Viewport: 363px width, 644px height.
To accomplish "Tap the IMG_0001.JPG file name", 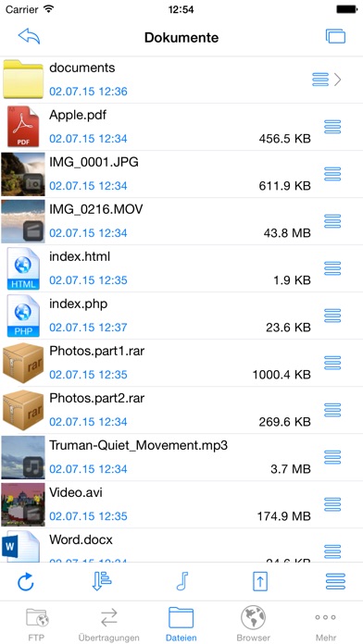I will click(94, 162).
